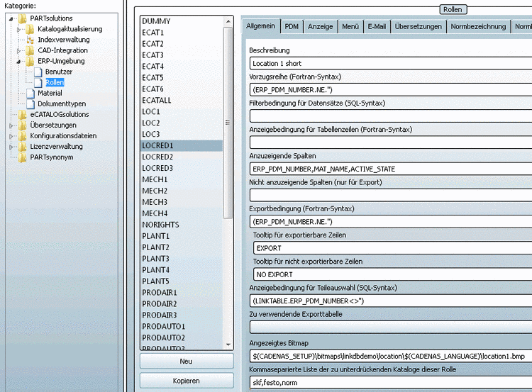Click the NO EXPORT tooltip field
This screenshot has height=392, width=532.
point(392,274)
